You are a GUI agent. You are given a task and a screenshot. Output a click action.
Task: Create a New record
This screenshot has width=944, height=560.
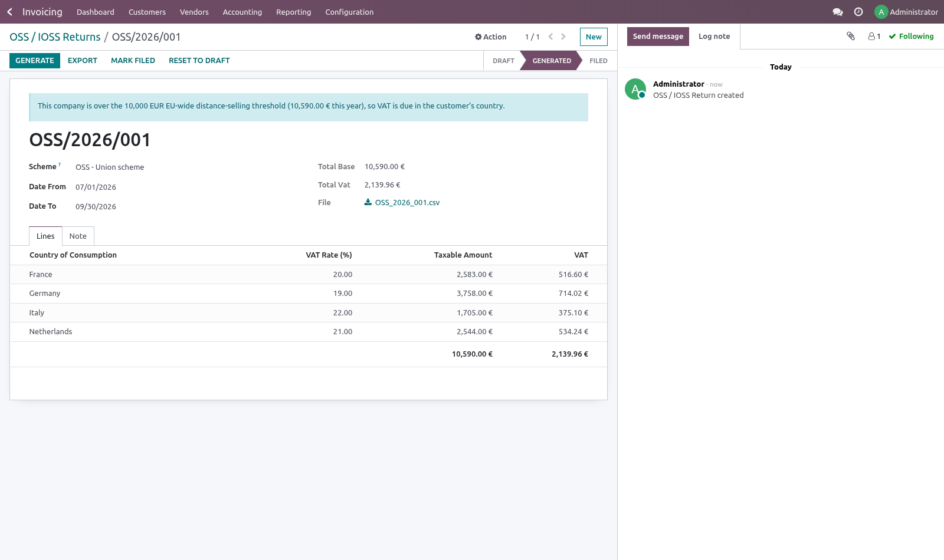point(594,37)
